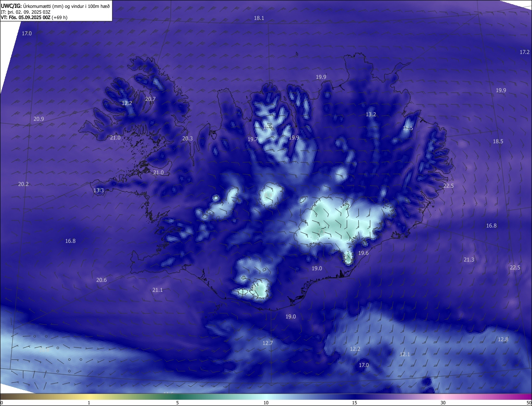Click the colorbar tick label 5
The height and width of the screenshot is (406, 532).
177,403
